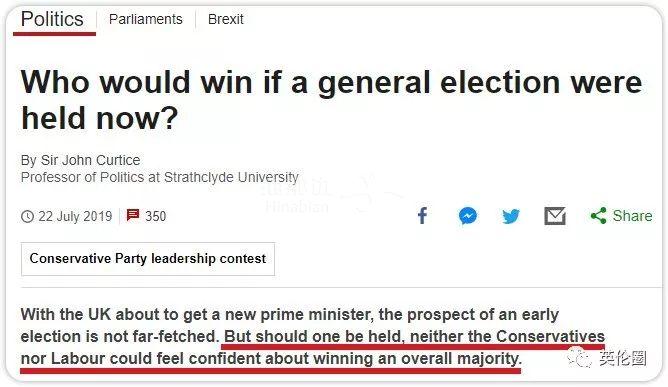Screen dimensions: 668x387
Task: Click Professor of Politics at Strathclyde line
Action: [x=160, y=177]
